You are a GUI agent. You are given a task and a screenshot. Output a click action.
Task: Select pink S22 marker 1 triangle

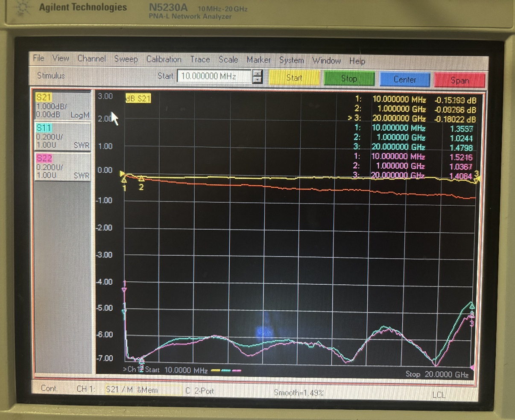click(124, 290)
